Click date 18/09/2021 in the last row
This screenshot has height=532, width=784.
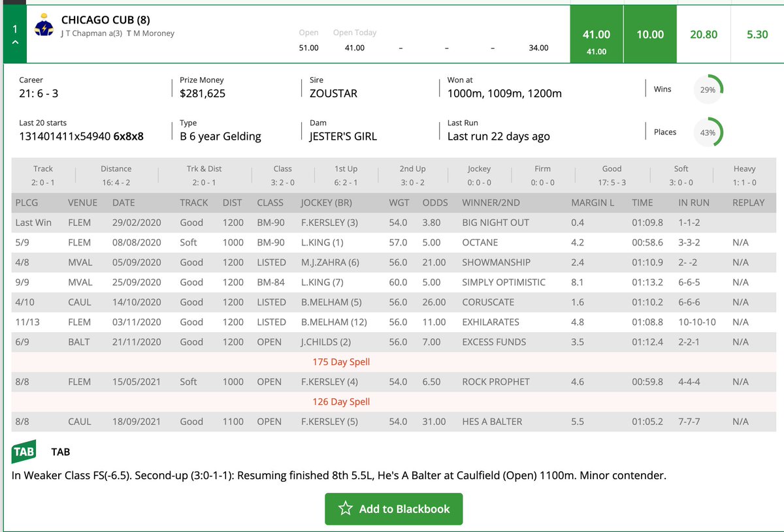pos(137,422)
